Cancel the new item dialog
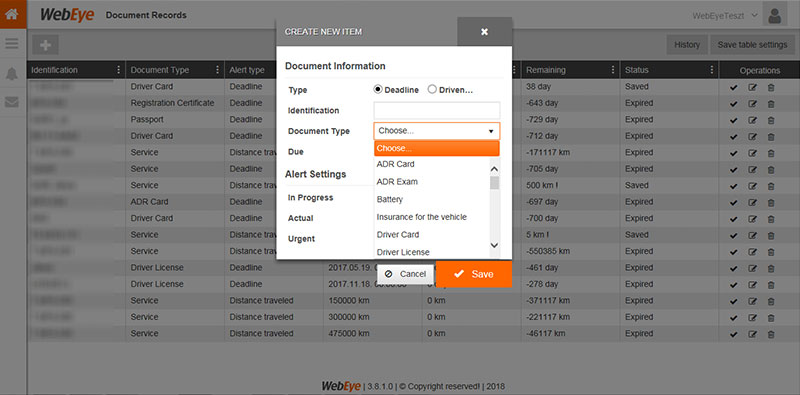This screenshot has height=395, width=800. 405,274
